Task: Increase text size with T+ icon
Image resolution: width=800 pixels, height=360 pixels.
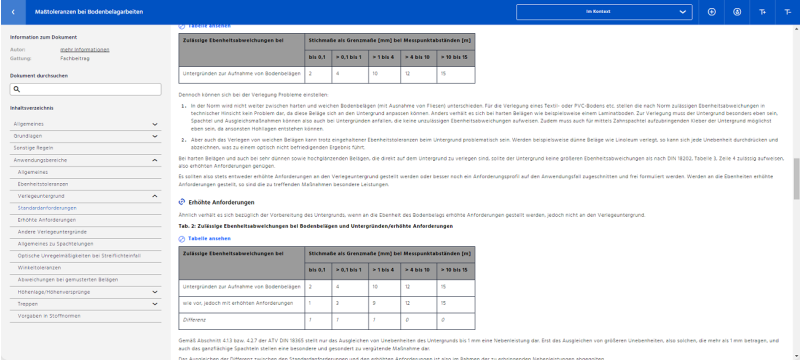Action: [x=763, y=12]
